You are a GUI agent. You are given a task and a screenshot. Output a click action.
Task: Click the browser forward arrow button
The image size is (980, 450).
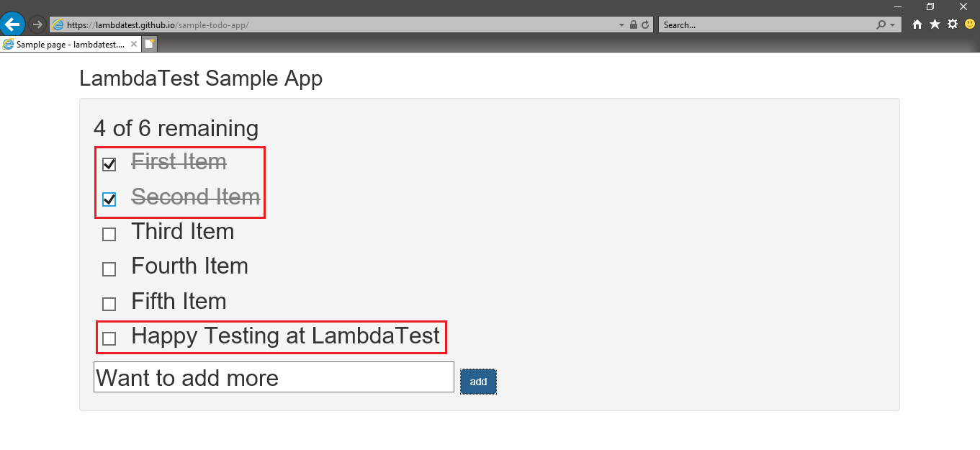click(x=37, y=24)
